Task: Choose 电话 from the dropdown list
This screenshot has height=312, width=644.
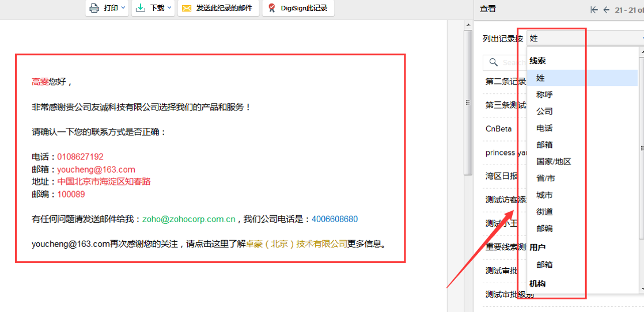Action: (x=544, y=128)
